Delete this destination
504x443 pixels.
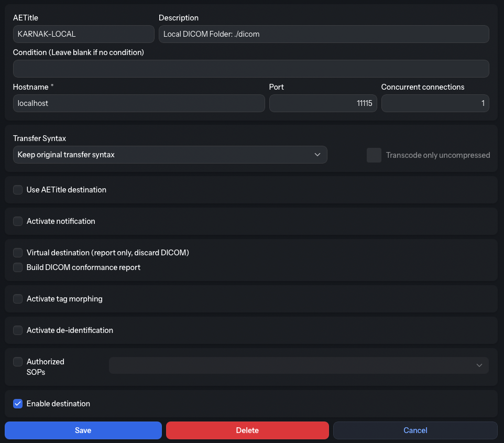coord(247,430)
